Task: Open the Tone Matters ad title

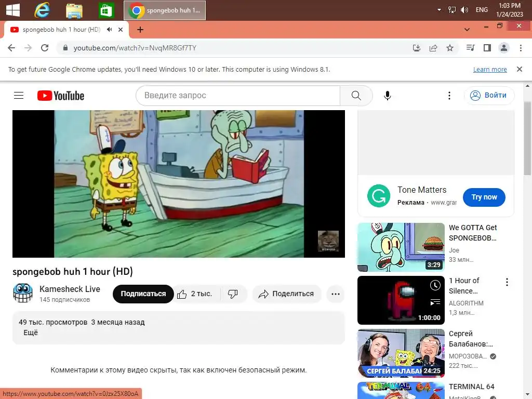Action: [422, 190]
